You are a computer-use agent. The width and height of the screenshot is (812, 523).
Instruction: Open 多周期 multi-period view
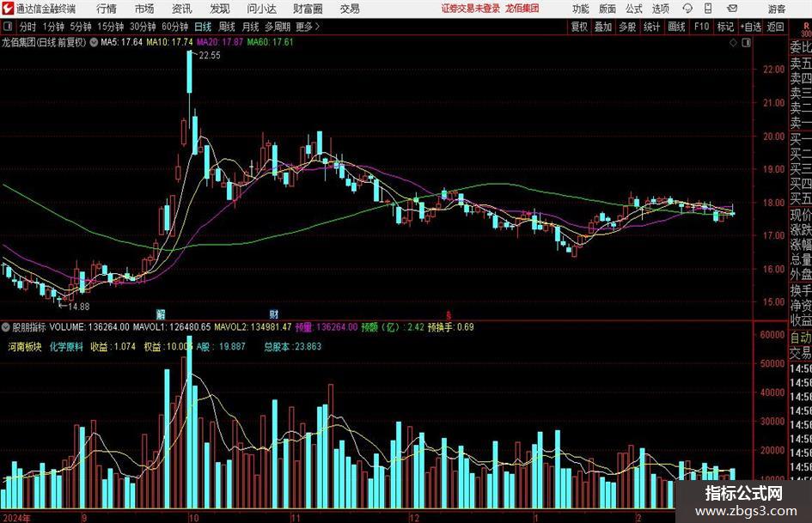(x=278, y=27)
